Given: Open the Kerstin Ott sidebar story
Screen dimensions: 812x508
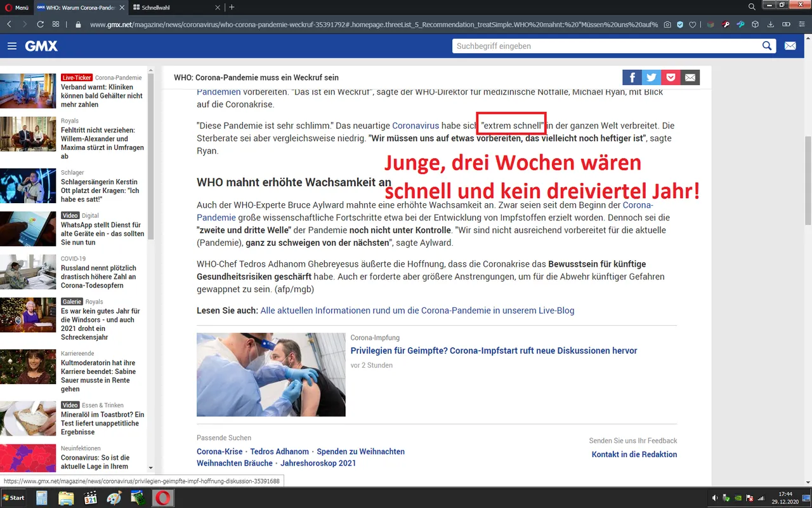Looking at the screenshot, I should pyautogui.click(x=100, y=190).
